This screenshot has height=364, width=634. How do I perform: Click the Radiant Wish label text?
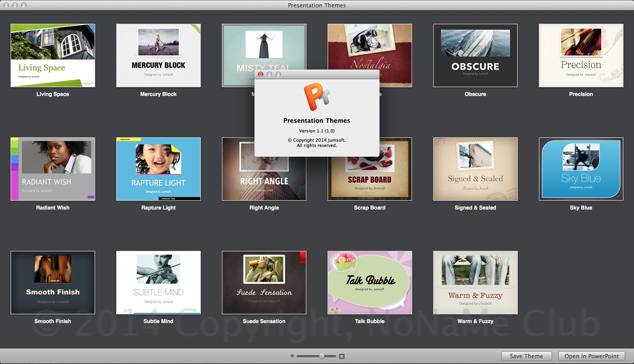pyautogui.click(x=53, y=208)
